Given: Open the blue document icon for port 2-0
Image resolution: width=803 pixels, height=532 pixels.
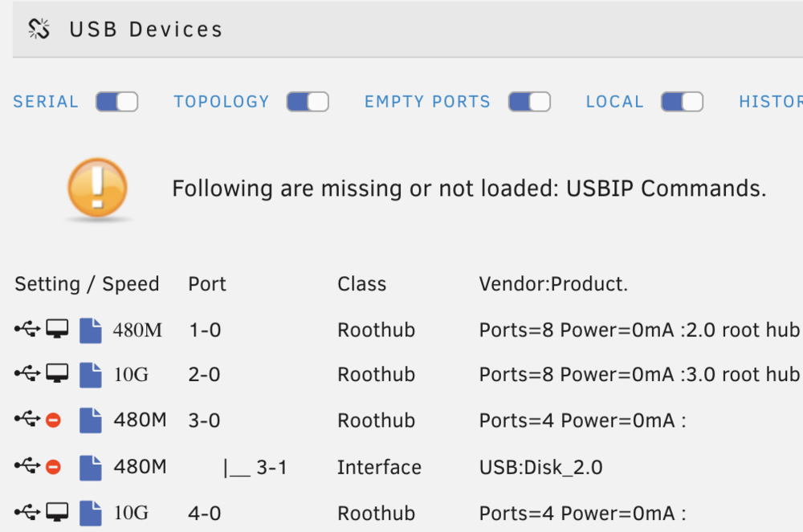Looking at the screenshot, I should pos(91,375).
